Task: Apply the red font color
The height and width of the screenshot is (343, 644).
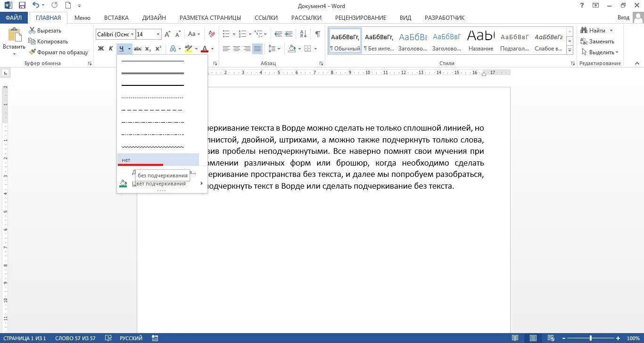Action: 204,49
